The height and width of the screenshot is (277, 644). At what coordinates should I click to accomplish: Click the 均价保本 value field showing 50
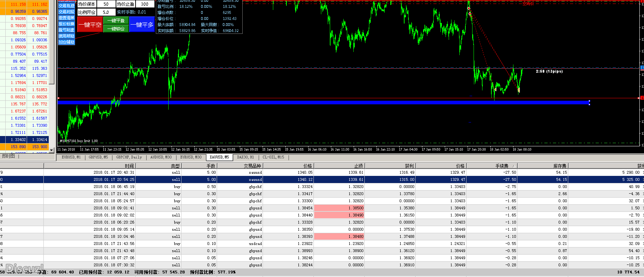(106, 4)
